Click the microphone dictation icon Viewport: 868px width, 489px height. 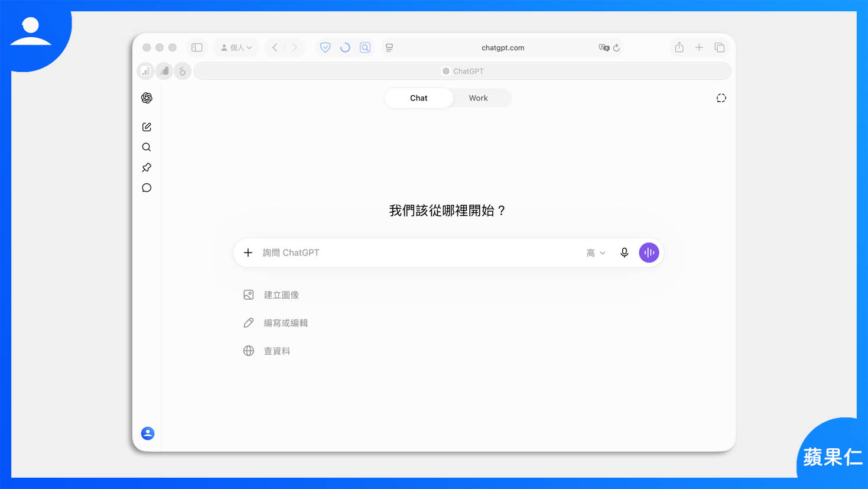624,252
